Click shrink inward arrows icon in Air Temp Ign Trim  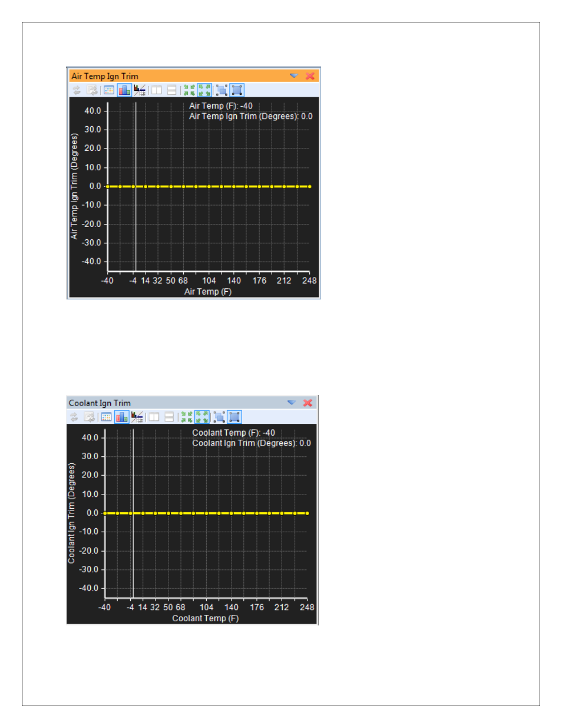point(189,90)
